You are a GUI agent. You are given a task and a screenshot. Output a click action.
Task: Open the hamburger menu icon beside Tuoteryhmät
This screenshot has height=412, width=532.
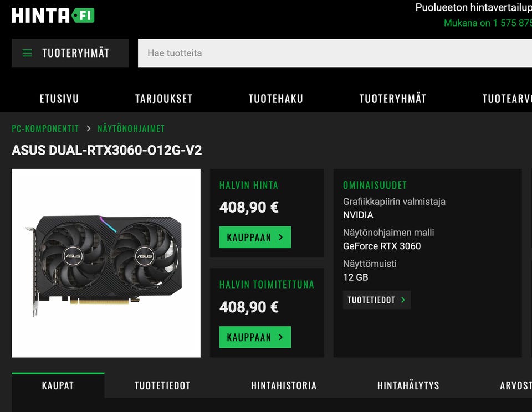[27, 53]
